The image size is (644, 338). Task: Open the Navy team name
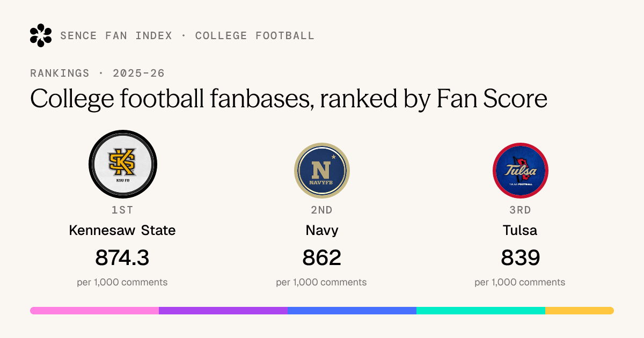322,231
